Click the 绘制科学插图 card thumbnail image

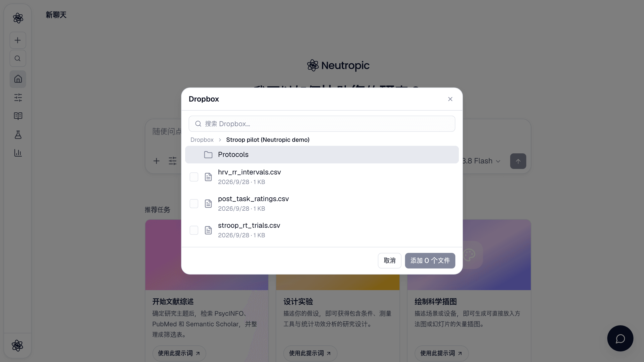point(497,255)
